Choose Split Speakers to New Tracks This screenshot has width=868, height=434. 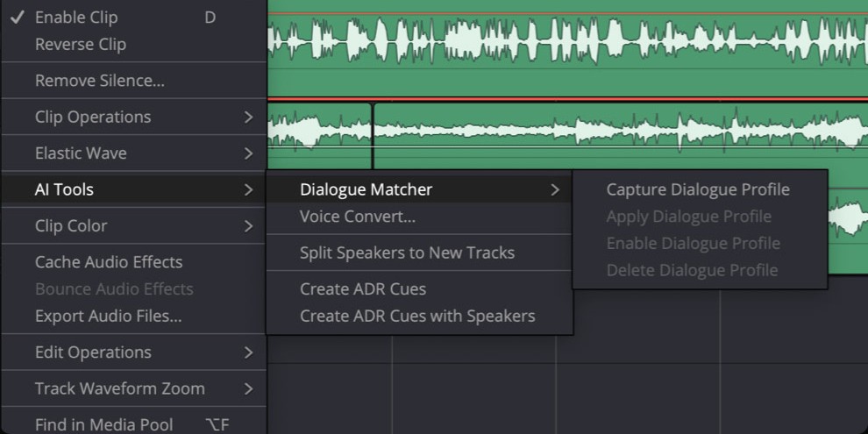tap(407, 253)
